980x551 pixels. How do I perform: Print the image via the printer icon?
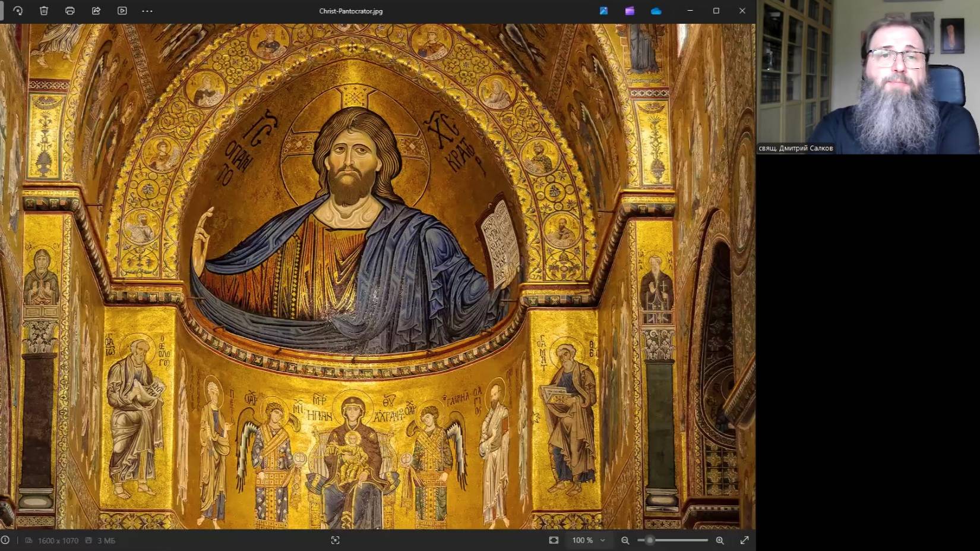70,11
